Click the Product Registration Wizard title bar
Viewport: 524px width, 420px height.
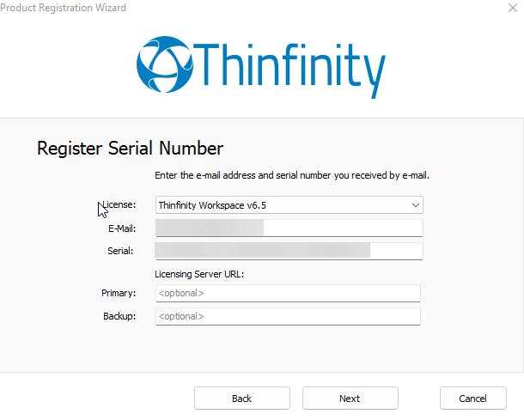coord(215,8)
